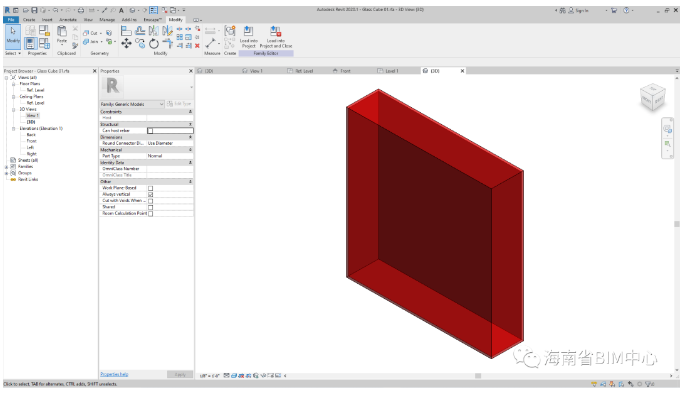Click the Join geometry tool
This screenshot has width=688, height=395.
click(91, 42)
